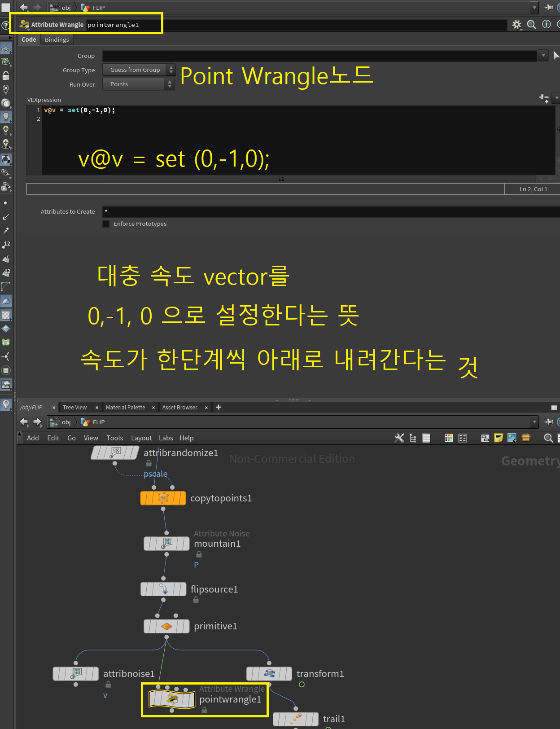560x729 pixels.
Task: Open the Labs menu in network editor
Action: [166, 438]
